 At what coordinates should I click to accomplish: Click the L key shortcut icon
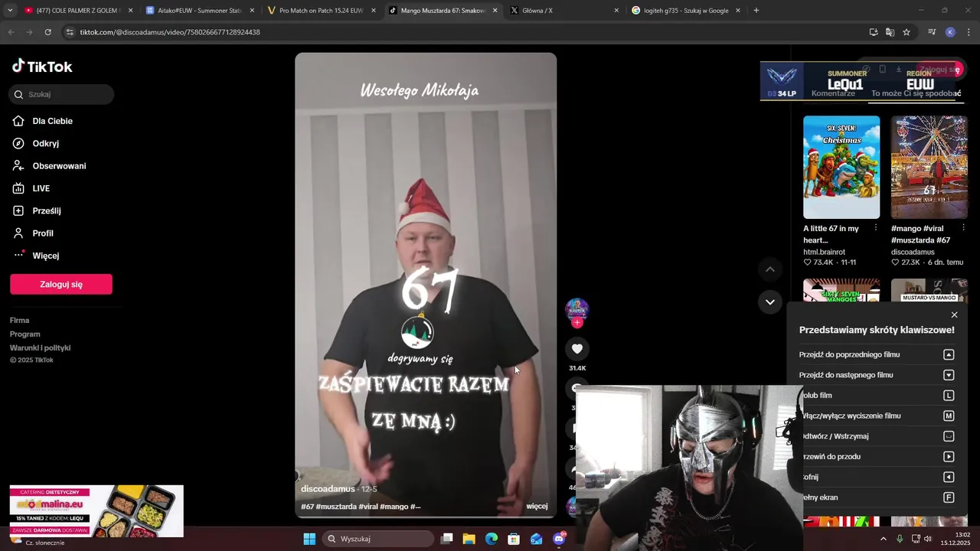click(949, 396)
